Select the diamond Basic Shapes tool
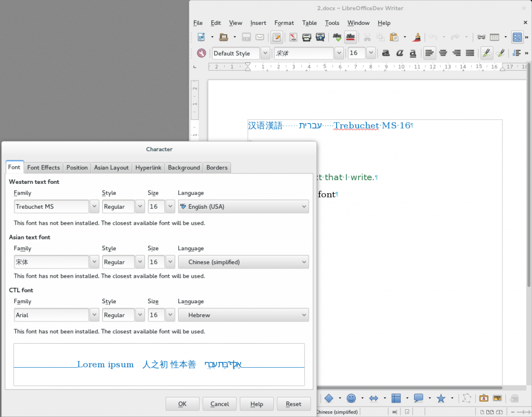The height and width of the screenshot is (417, 532). pyautogui.click(x=329, y=398)
